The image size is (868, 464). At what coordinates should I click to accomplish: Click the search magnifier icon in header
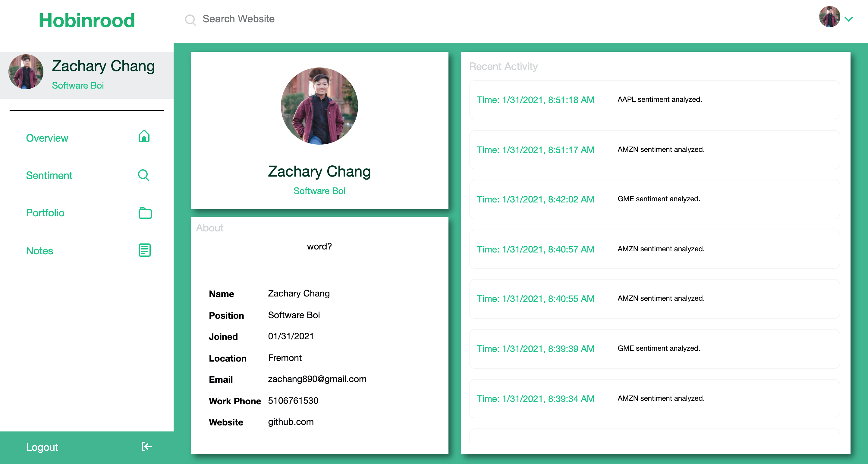[x=190, y=20]
